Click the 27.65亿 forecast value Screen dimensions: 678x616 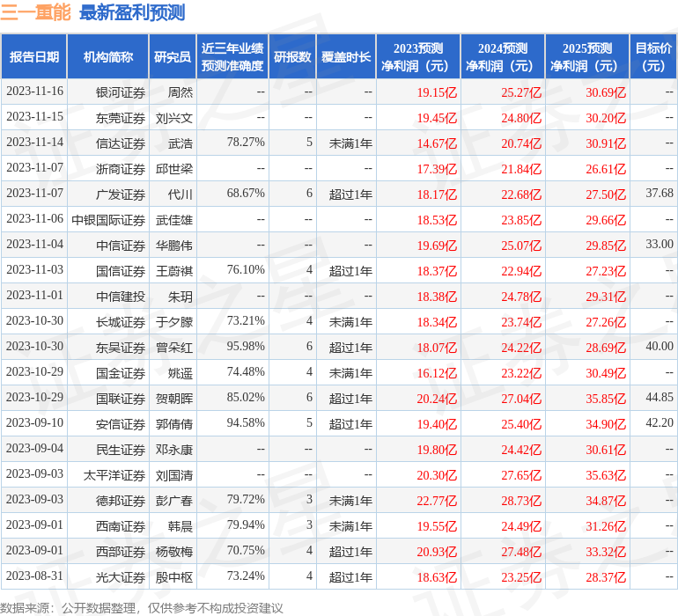click(x=521, y=474)
